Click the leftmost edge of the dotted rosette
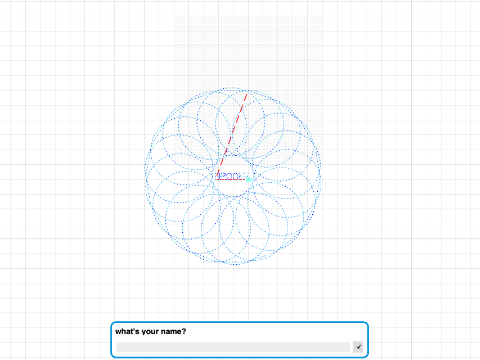The image size is (480, 360). coord(146,176)
